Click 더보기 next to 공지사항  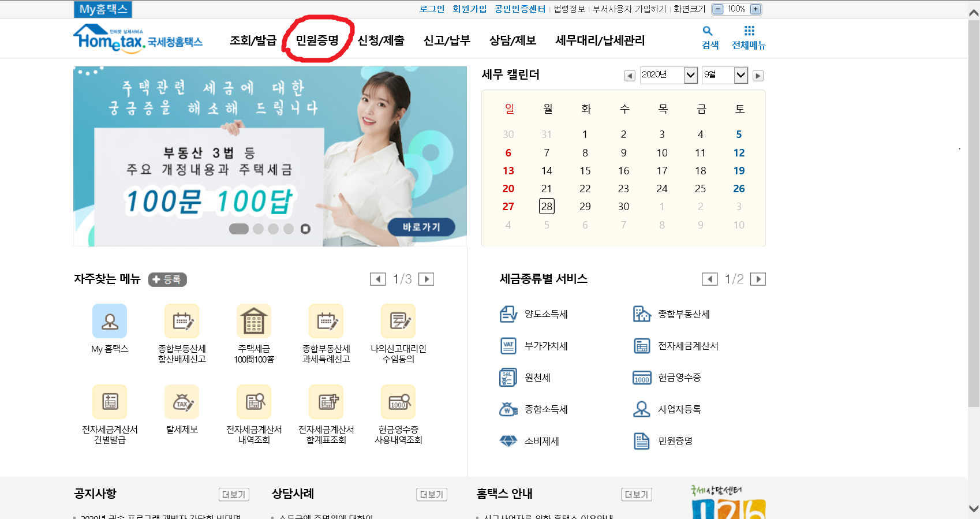pyautogui.click(x=234, y=495)
